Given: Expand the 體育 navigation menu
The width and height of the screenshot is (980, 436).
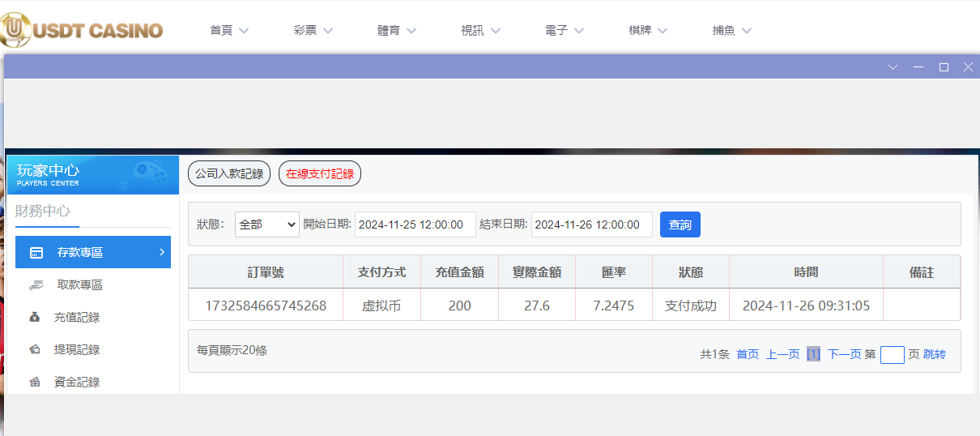Looking at the screenshot, I should click(397, 31).
